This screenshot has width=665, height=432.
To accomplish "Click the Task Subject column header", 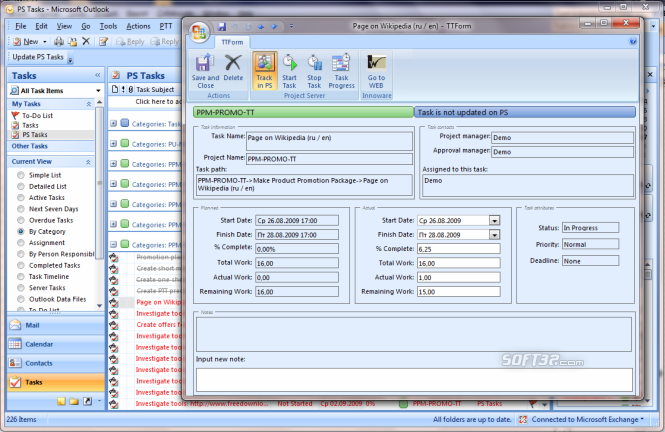I will [x=155, y=89].
